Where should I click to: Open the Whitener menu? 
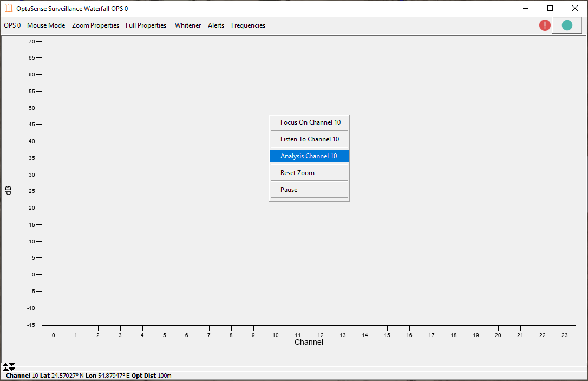(x=188, y=25)
